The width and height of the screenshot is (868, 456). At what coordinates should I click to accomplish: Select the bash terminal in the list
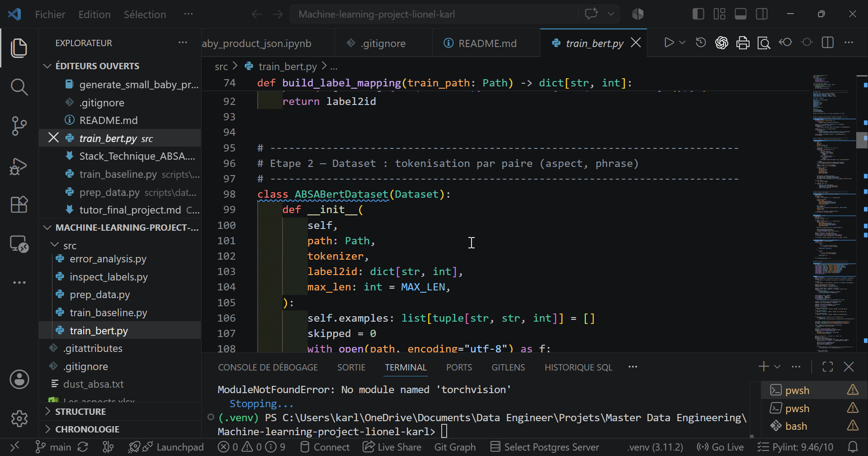(814, 426)
